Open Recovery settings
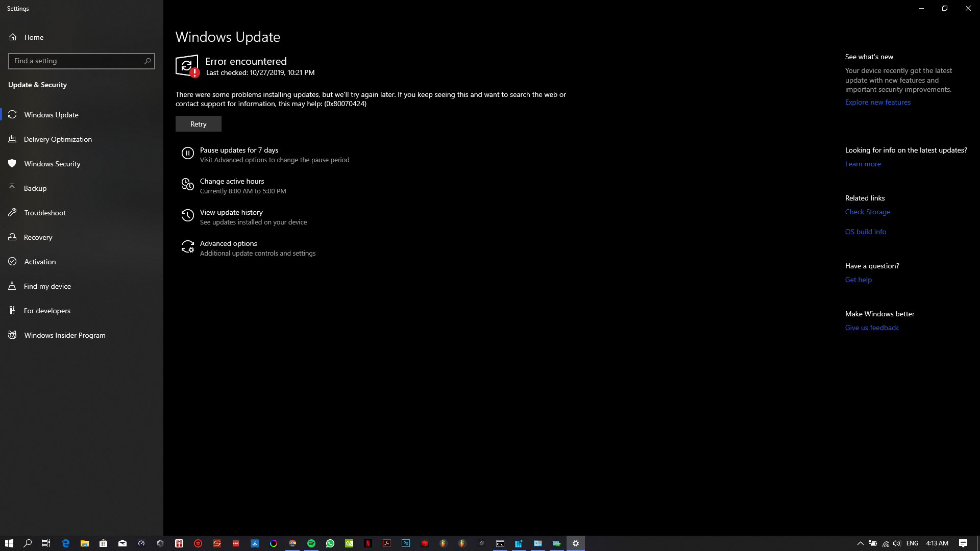This screenshot has width=980, height=551. click(x=82, y=237)
